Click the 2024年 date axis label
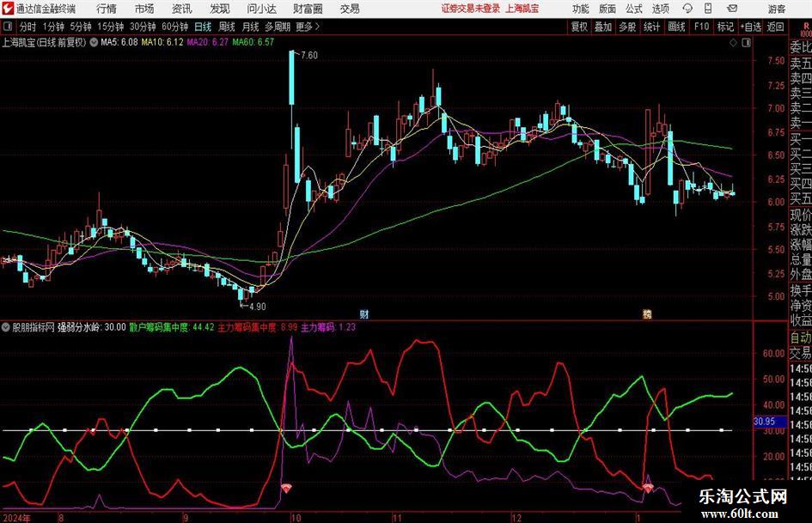812x523 pixels. coord(16,518)
